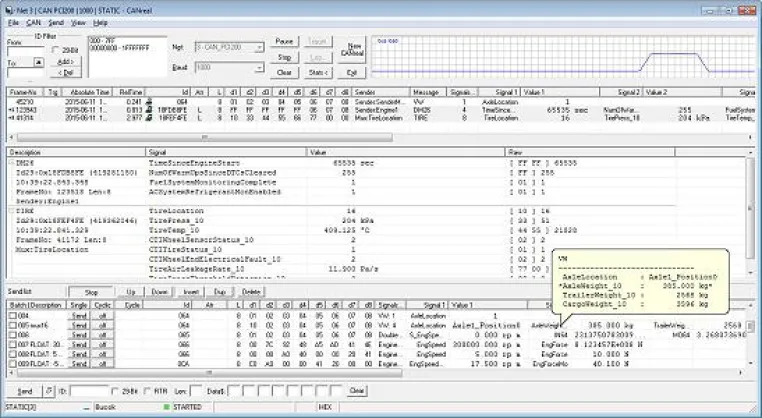
Task: Click Send button in row 006
Action: 79,335
